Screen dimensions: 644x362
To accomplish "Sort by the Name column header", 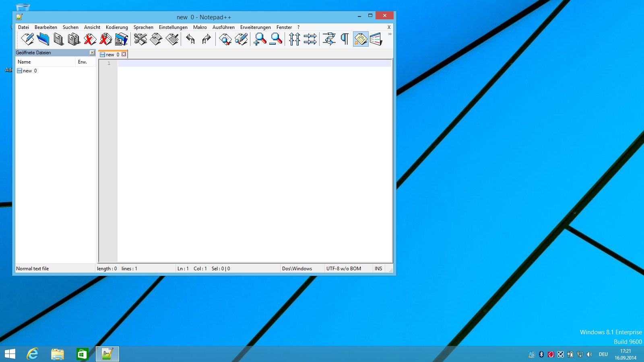I will 45,62.
